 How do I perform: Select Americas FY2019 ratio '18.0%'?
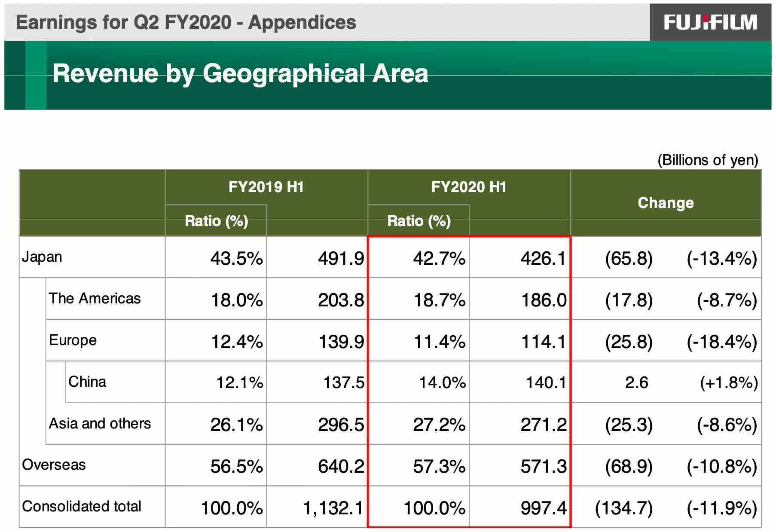tap(236, 300)
